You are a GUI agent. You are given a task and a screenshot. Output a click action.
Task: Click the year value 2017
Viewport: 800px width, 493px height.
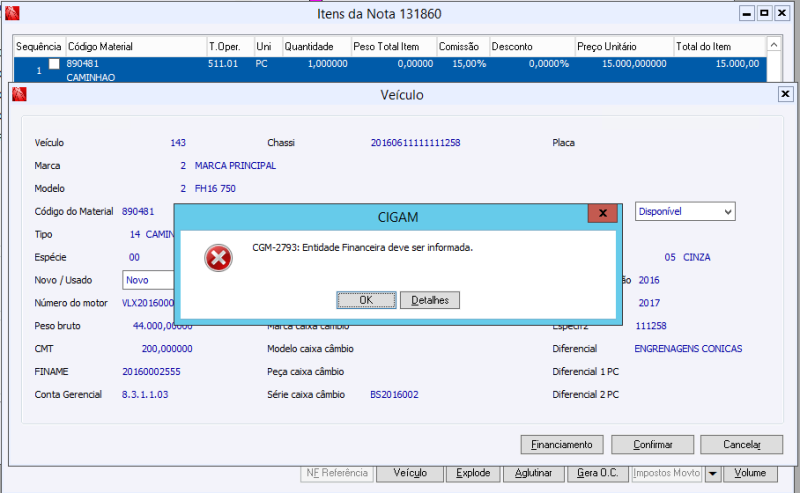649,303
